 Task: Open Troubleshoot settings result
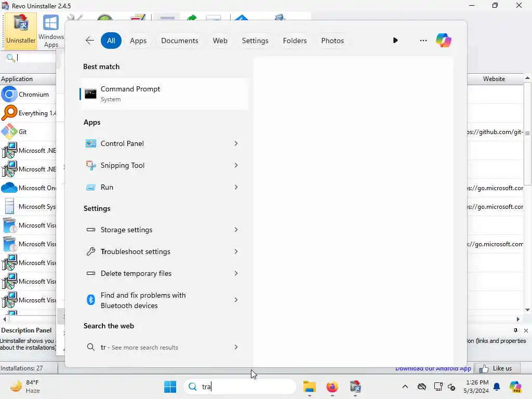click(164, 251)
